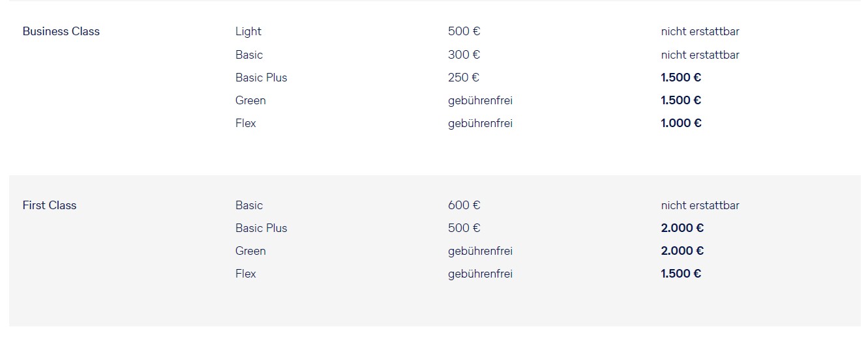The width and height of the screenshot is (868, 346).
Task: Click the First Class row heading
Action: pyautogui.click(x=50, y=205)
